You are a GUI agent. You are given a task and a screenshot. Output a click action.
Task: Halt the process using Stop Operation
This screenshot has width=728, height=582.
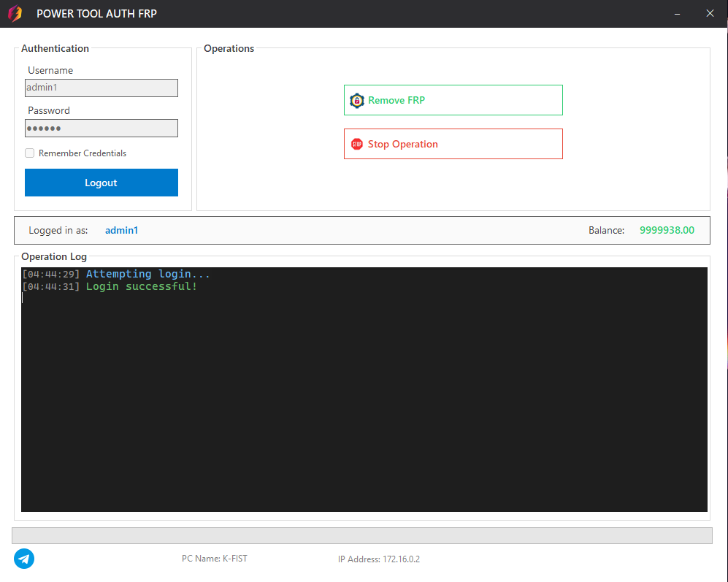[x=453, y=144]
